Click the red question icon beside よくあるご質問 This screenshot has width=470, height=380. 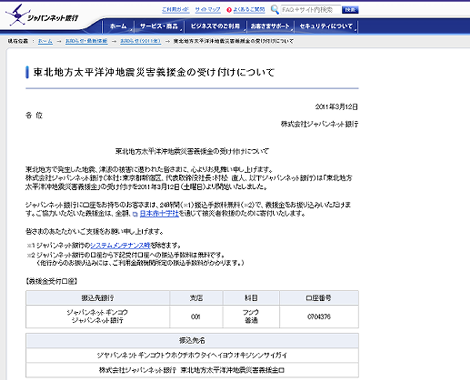coord(229,10)
